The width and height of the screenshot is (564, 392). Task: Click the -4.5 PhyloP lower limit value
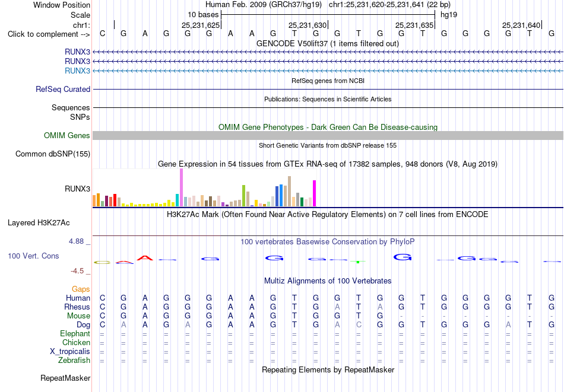coord(77,271)
